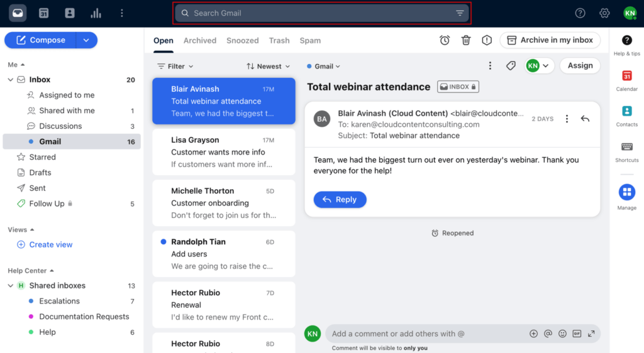
Task: Collapse the Help Center section
Action: (x=31, y=271)
